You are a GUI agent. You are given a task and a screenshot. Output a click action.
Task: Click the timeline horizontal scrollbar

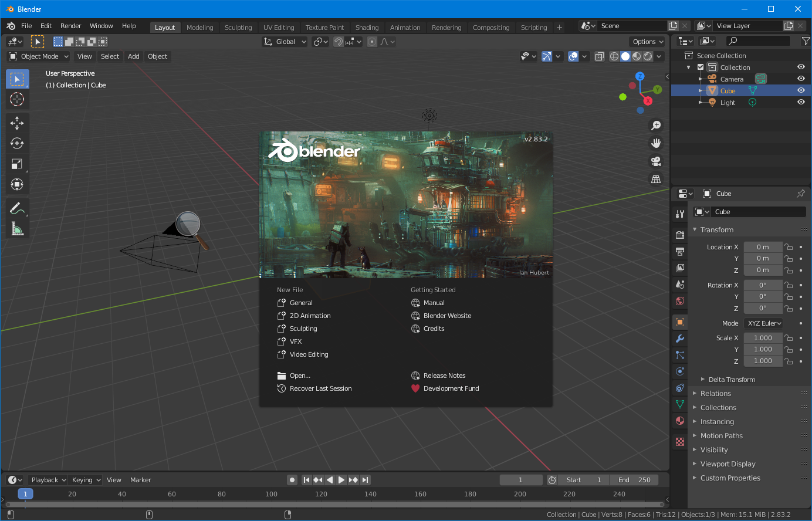(x=334, y=504)
